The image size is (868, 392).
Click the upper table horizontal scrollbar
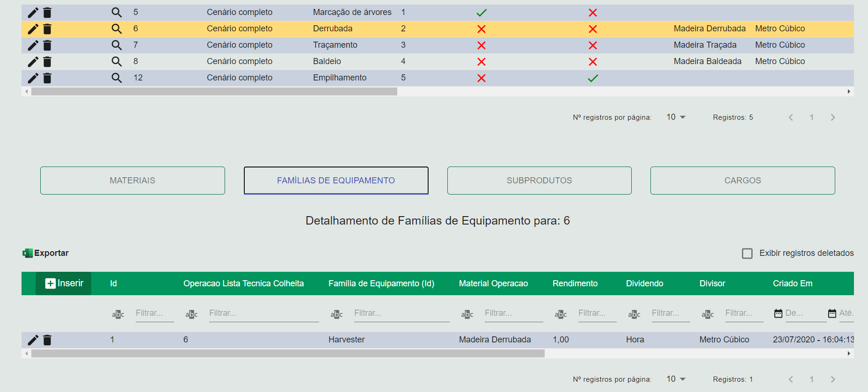(214, 92)
